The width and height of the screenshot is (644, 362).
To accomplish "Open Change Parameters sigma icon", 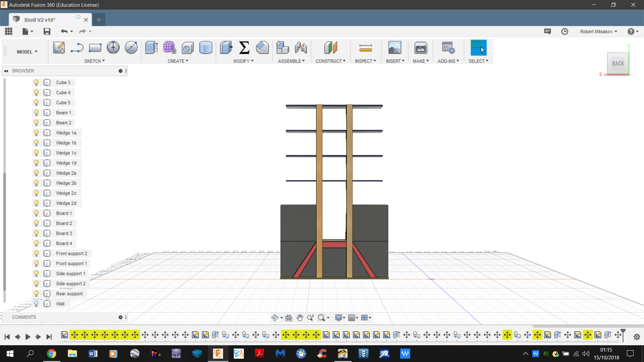I will click(x=244, y=48).
